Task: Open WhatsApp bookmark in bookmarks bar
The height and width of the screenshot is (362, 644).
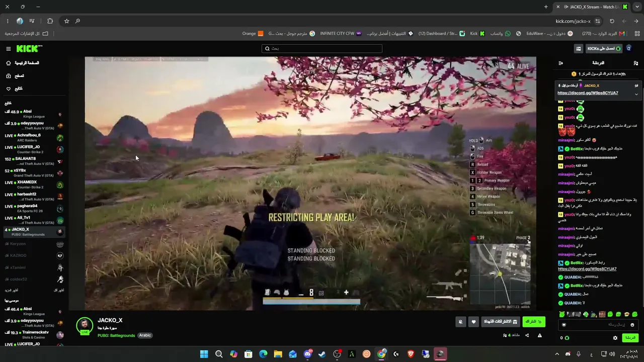Action: 500,34
